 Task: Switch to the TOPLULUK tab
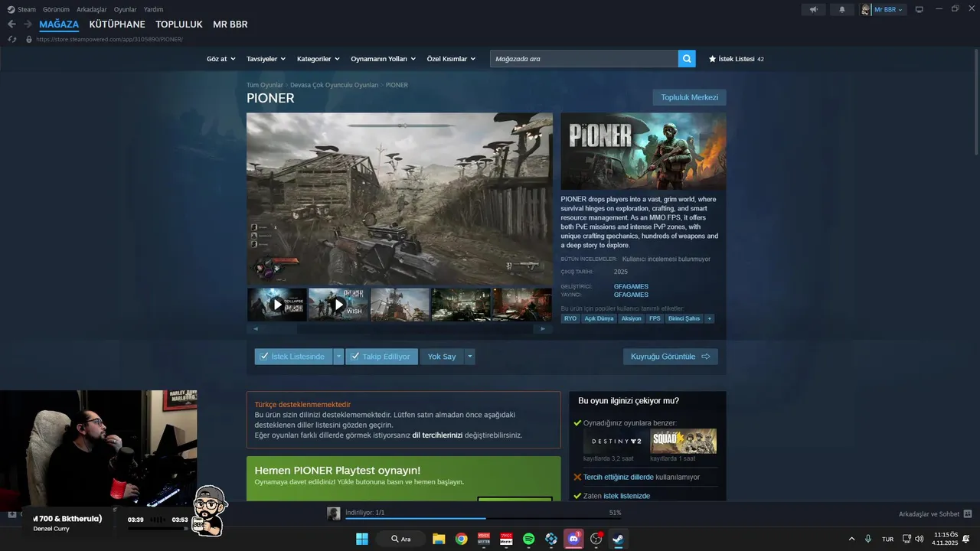pyautogui.click(x=179, y=24)
